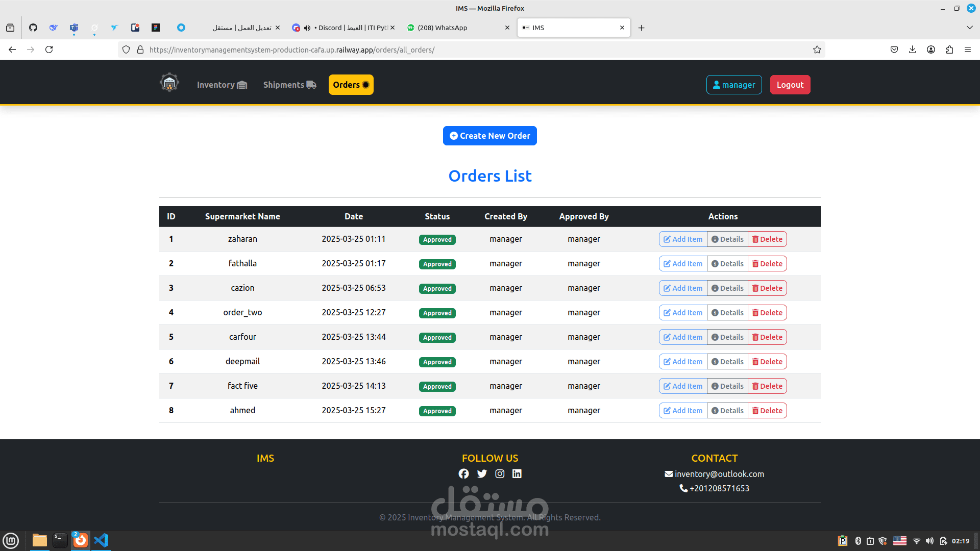980x551 pixels.
Task: Click the Facebook icon in footer
Action: (x=463, y=474)
